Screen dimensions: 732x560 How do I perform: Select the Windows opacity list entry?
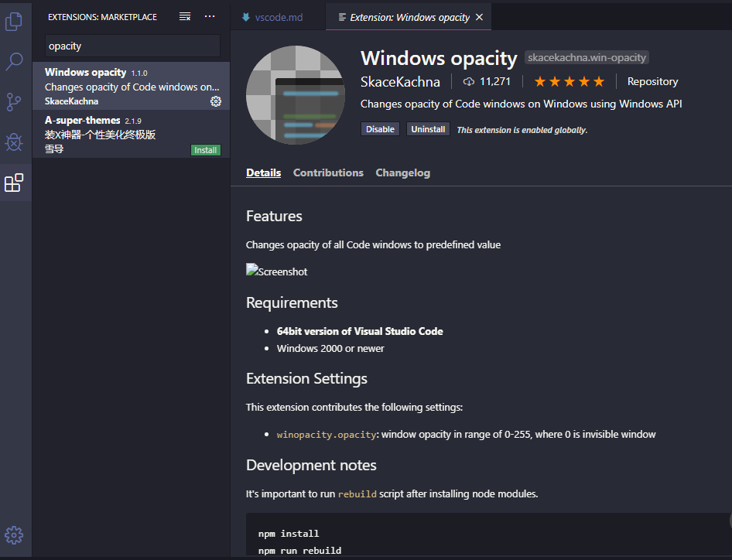click(132, 86)
